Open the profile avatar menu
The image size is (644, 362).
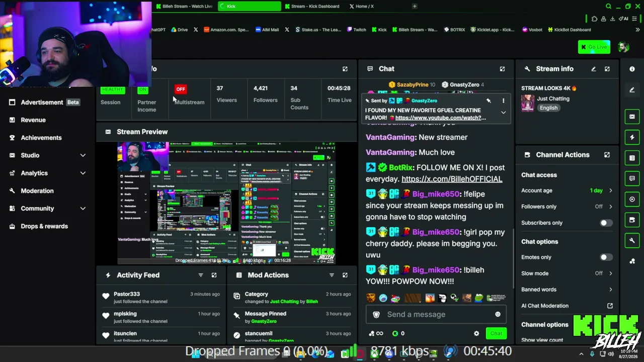623,47
